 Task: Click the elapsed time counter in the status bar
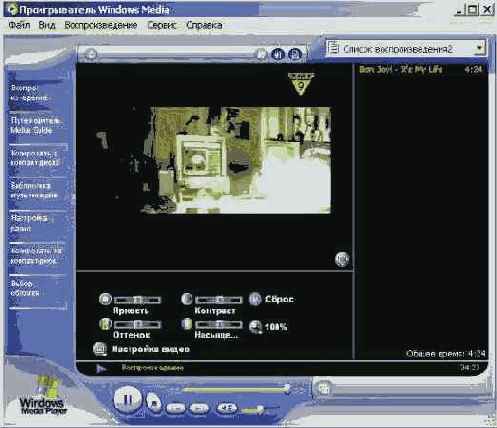point(470,367)
